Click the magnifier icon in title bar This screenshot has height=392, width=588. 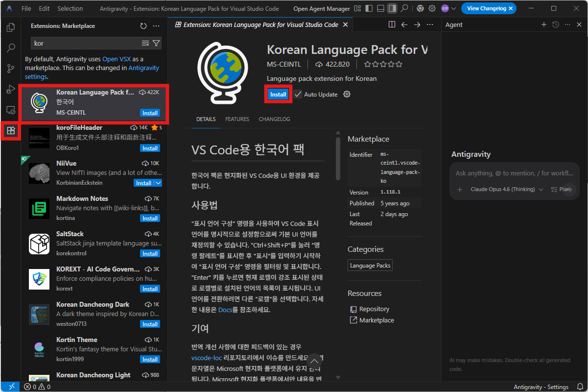404,9
